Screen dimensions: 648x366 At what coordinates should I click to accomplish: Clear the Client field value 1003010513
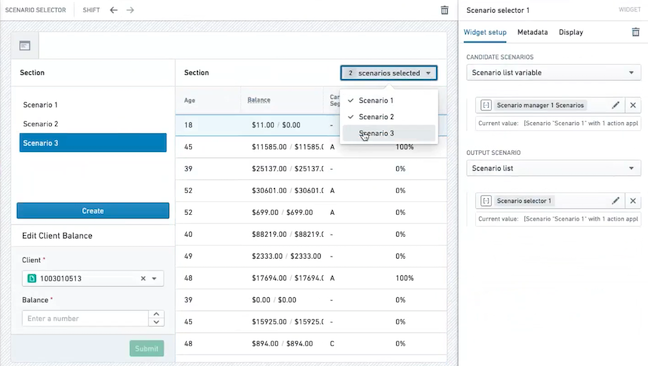coord(143,278)
